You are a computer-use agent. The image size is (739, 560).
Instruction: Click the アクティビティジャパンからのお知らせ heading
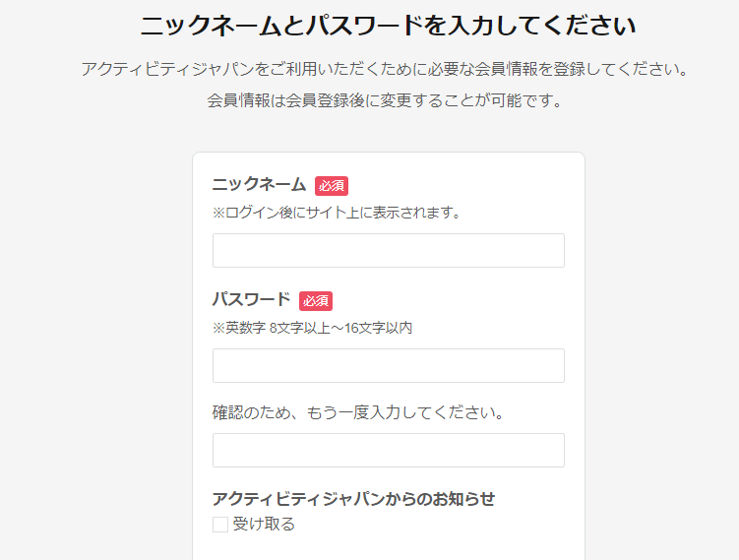(x=353, y=498)
